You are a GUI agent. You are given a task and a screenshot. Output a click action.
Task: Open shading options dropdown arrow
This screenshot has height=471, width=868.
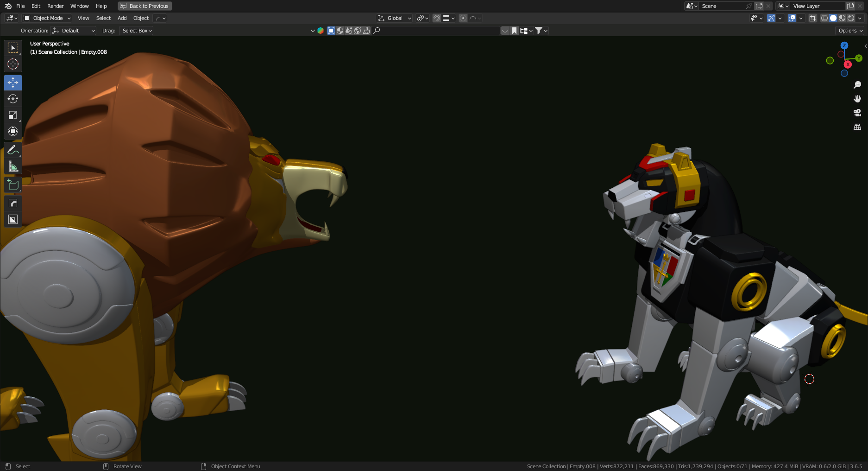point(860,18)
